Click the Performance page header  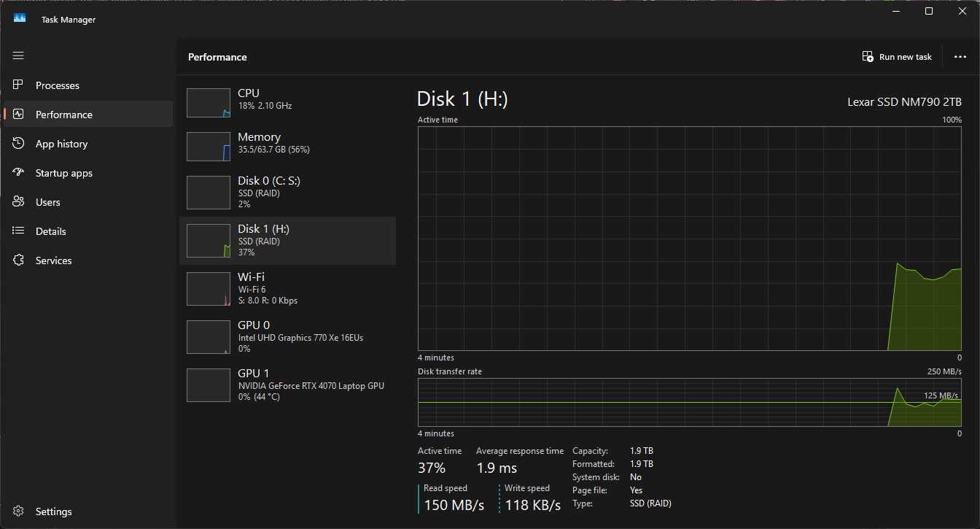pos(217,57)
